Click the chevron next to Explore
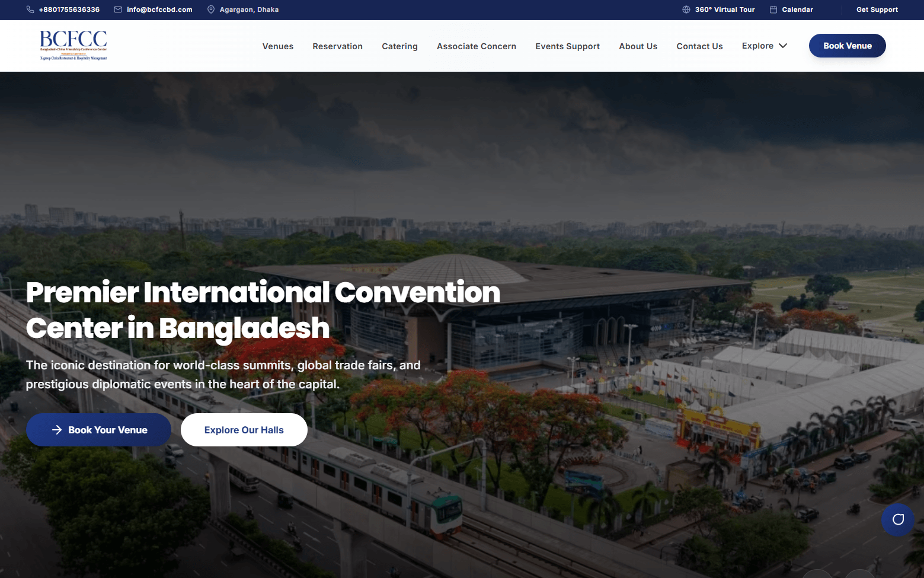The image size is (924, 578). click(782, 46)
